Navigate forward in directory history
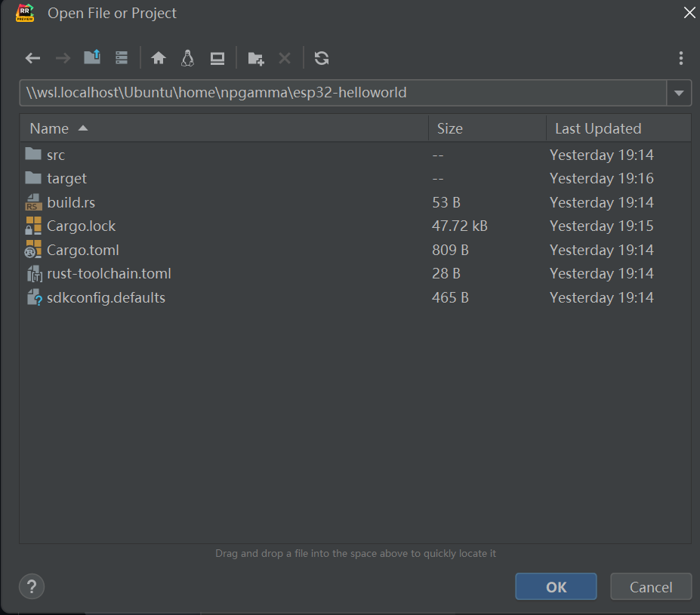700x615 pixels. [63, 57]
